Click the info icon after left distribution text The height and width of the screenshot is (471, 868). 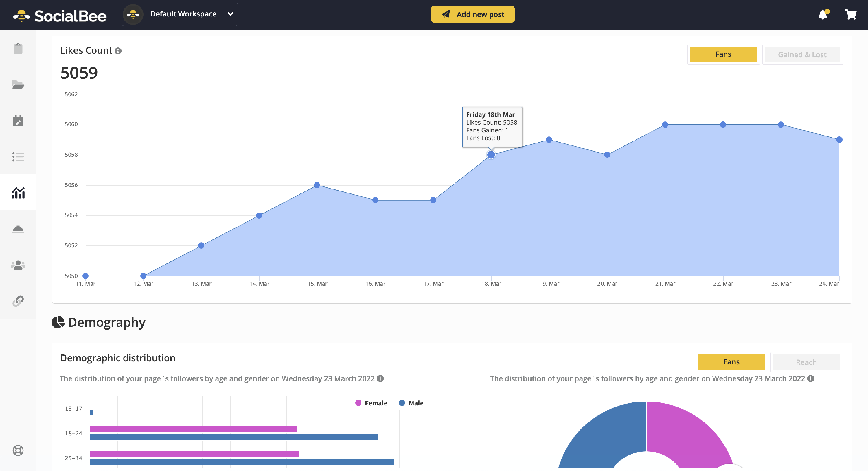380,378
